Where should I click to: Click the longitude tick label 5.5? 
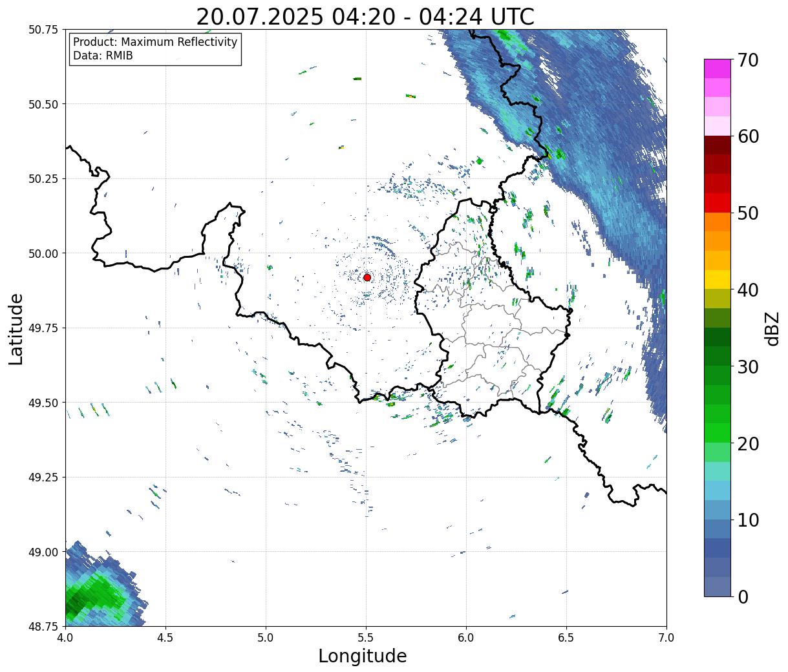click(366, 637)
